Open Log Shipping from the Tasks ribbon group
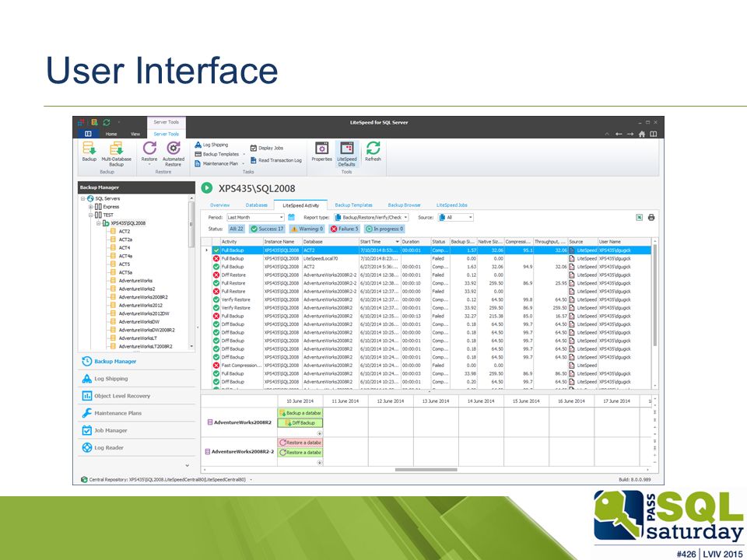Image resolution: width=747 pixels, height=560 pixels. (211, 145)
